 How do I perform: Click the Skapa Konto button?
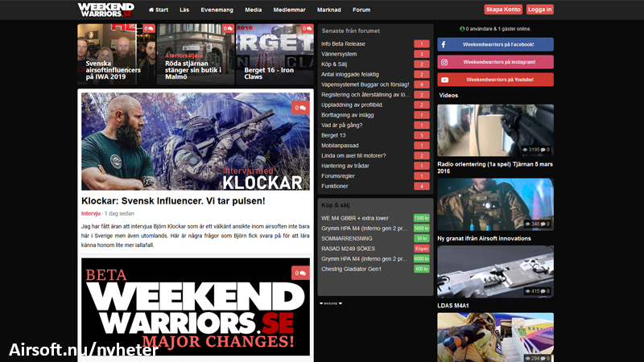click(503, 10)
